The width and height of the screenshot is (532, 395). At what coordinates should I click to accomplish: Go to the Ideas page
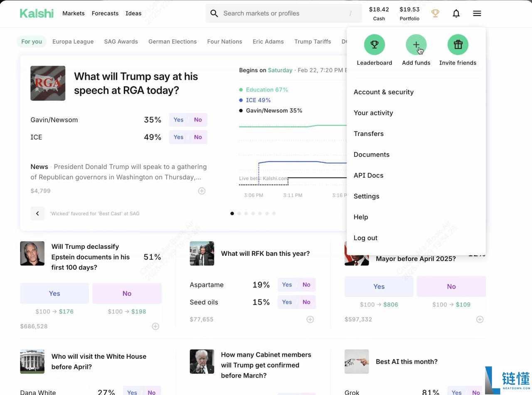(133, 13)
